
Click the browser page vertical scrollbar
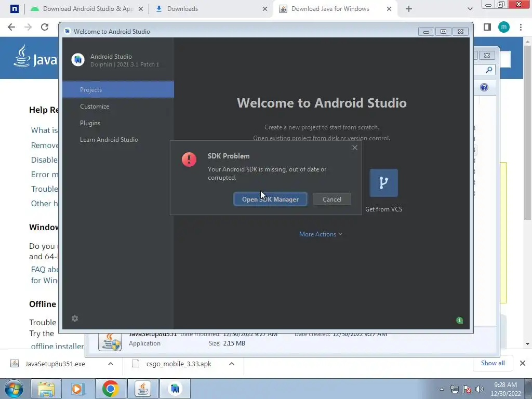click(x=527, y=132)
